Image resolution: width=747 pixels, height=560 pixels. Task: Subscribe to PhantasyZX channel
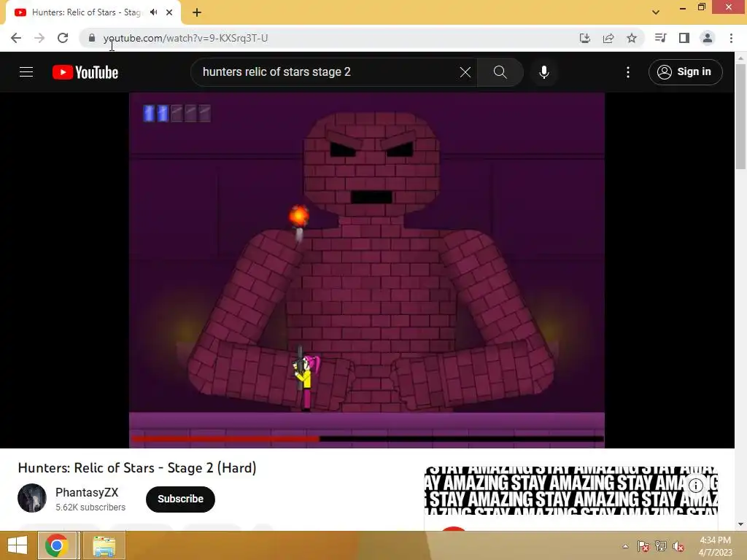pos(181,499)
